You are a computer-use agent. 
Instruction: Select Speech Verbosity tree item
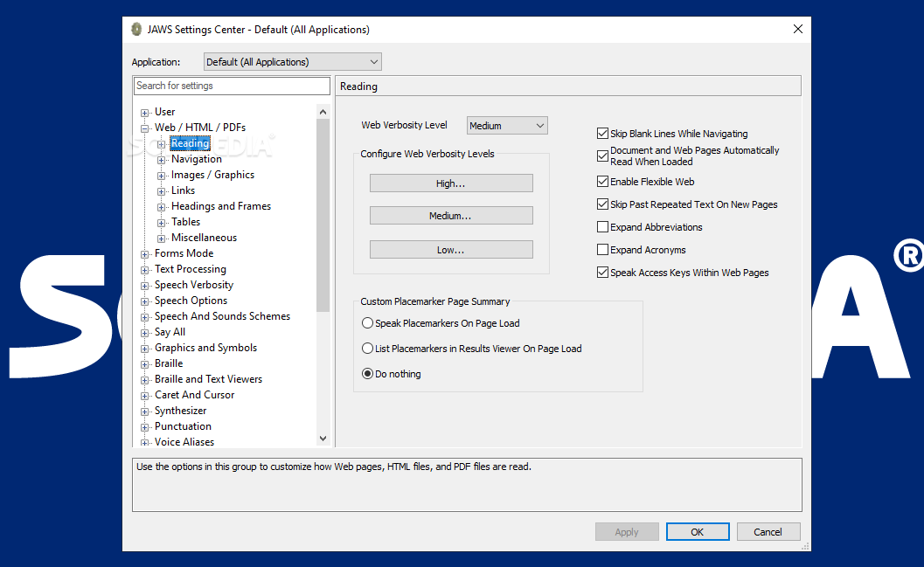pyautogui.click(x=194, y=285)
